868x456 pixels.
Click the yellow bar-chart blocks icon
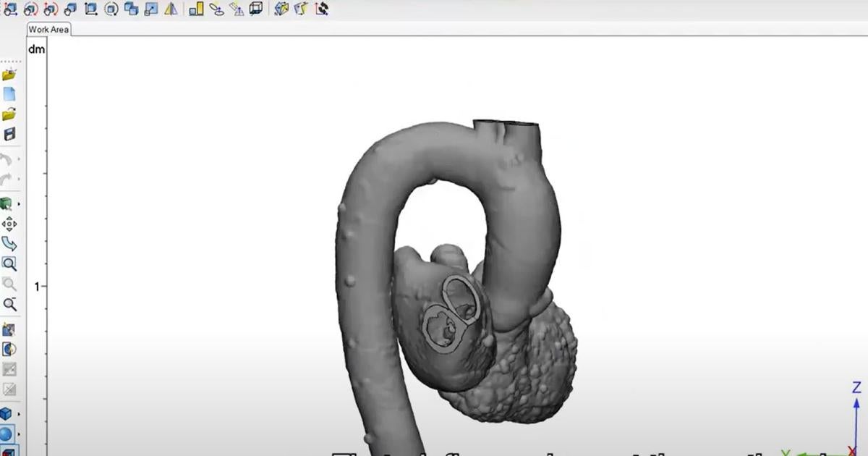click(x=197, y=9)
